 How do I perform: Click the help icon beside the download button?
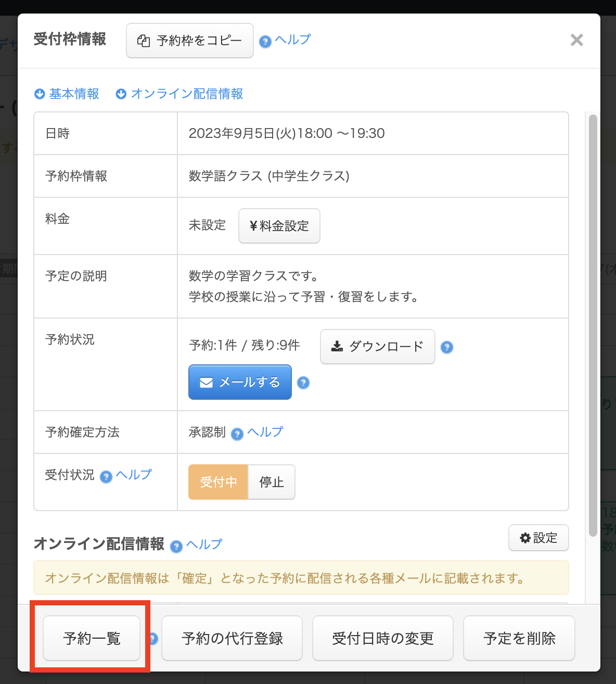tap(446, 347)
